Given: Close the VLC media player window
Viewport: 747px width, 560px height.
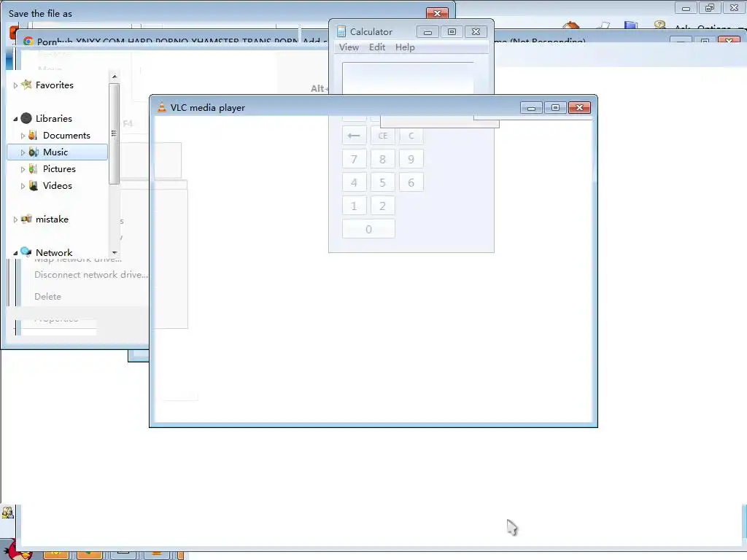Looking at the screenshot, I should (x=579, y=108).
